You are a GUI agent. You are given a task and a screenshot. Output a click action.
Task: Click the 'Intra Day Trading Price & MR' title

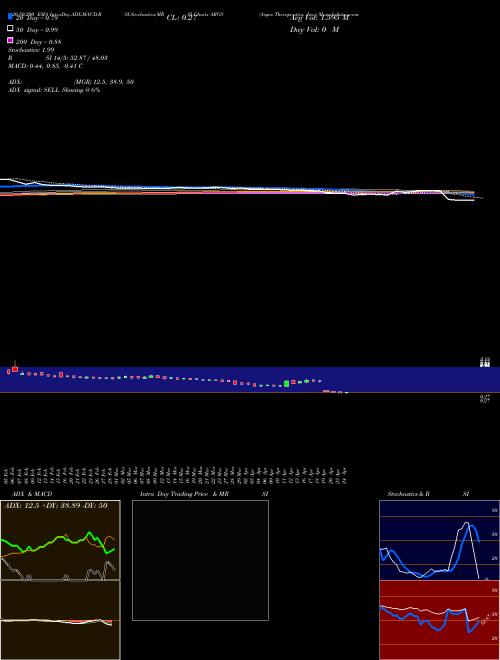[x=184, y=494]
